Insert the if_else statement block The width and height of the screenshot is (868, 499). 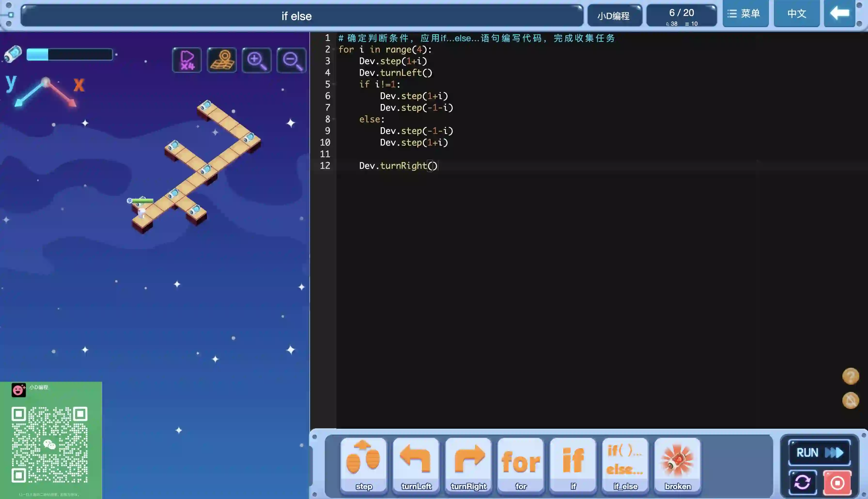[625, 464]
